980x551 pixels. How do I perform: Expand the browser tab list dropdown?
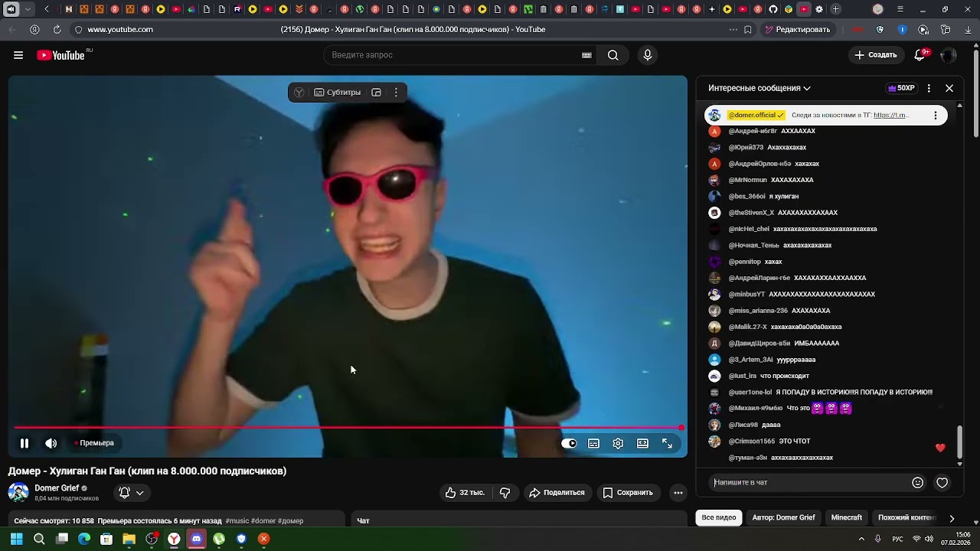pos(28,9)
